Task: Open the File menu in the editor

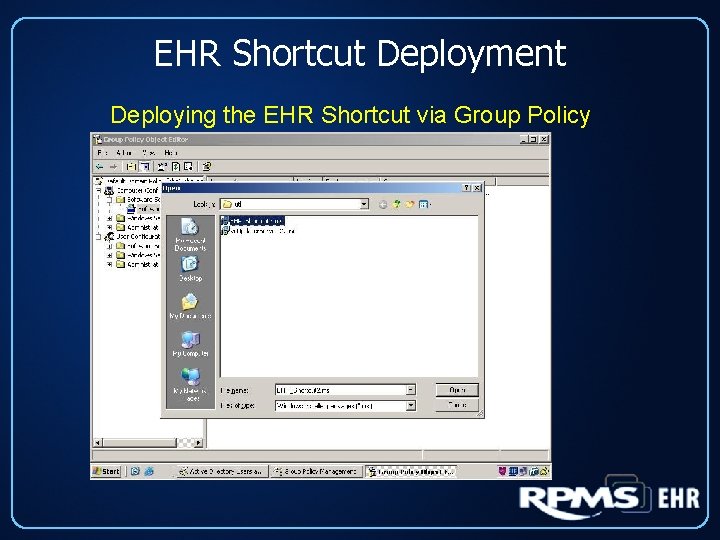Action: [102, 152]
